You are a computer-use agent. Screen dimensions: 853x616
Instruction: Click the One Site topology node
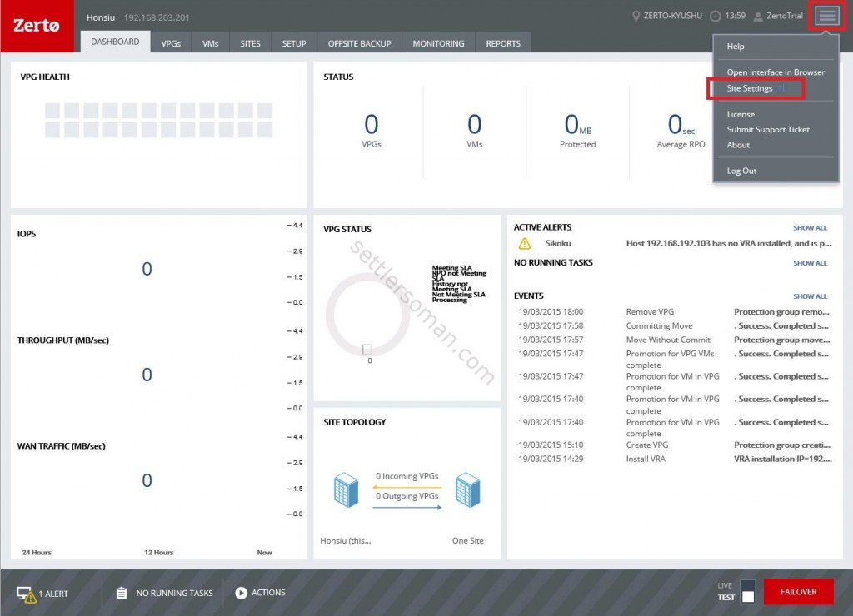click(468, 490)
